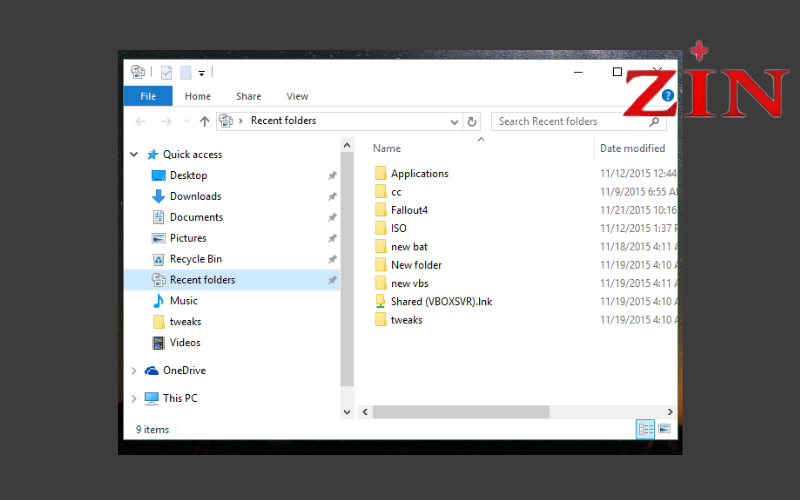Viewport: 800px width, 500px height.
Task: Click Recent folders in the address bar
Action: point(283,120)
